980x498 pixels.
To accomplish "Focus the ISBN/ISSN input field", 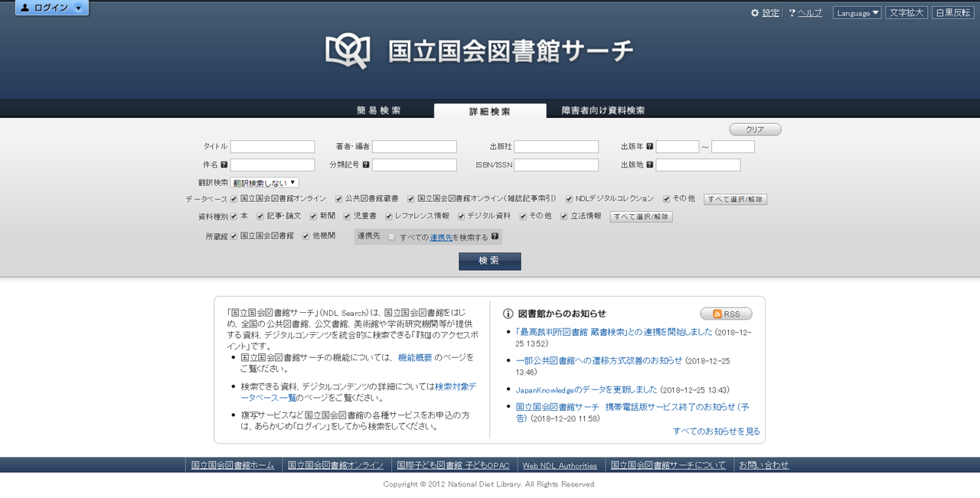I will coord(556,164).
